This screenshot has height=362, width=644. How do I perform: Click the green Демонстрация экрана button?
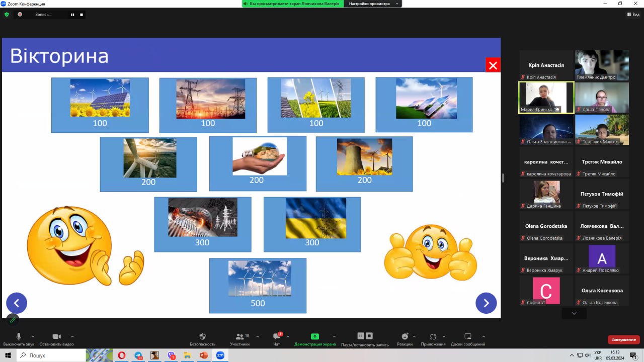tap(314, 337)
